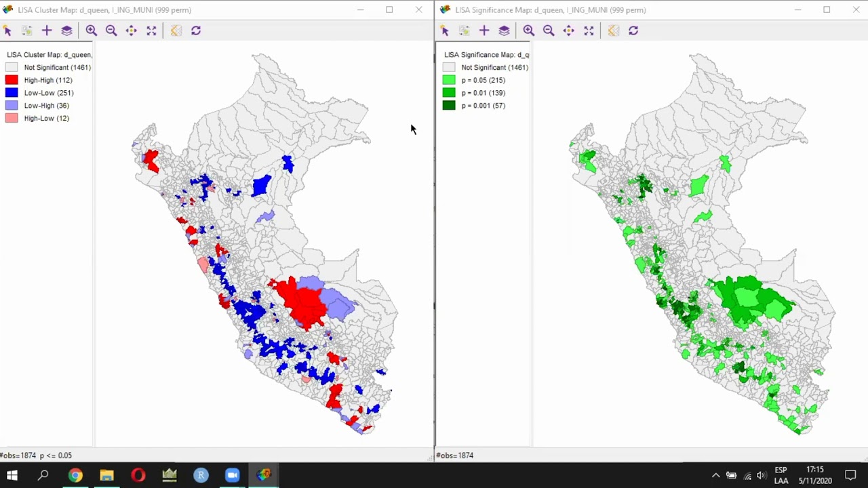Activate Zoom Out tool in Significance Map window
Image resolution: width=868 pixels, height=488 pixels.
tap(549, 30)
